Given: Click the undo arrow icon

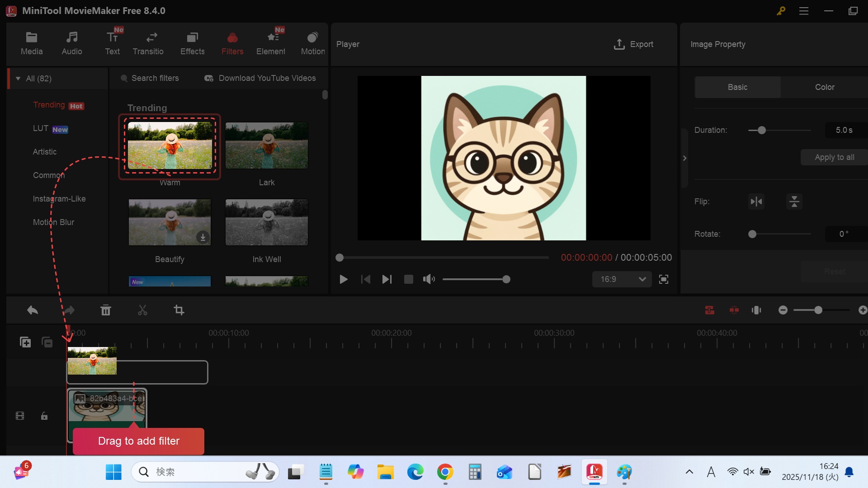Looking at the screenshot, I should pyautogui.click(x=33, y=310).
